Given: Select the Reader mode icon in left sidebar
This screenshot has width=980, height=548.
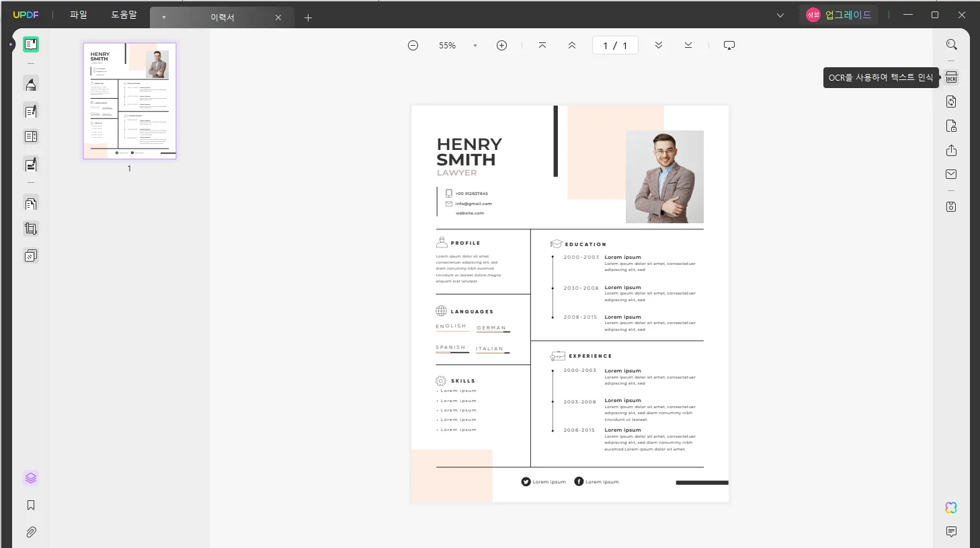Looking at the screenshot, I should click(31, 44).
